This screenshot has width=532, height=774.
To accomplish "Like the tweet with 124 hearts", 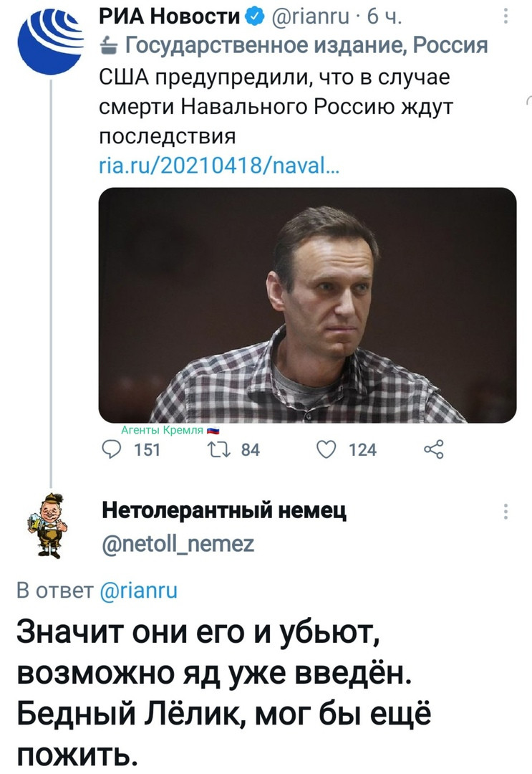I will (326, 449).
